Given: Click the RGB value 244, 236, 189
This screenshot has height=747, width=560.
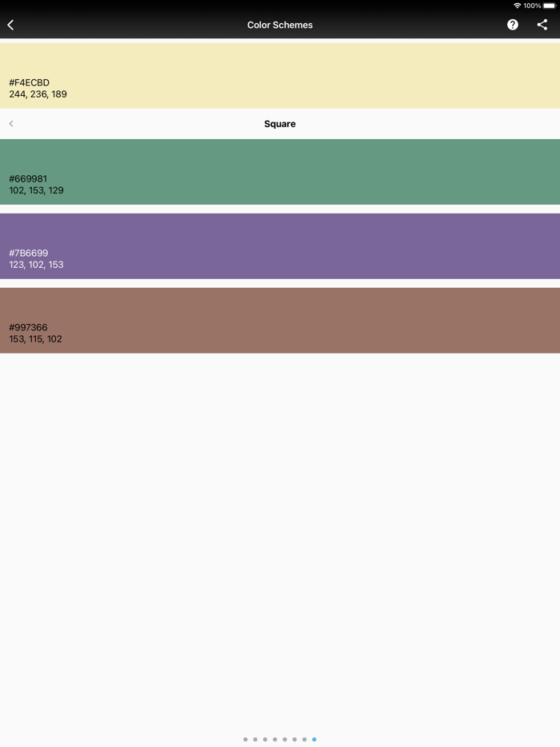Looking at the screenshot, I should [x=38, y=94].
